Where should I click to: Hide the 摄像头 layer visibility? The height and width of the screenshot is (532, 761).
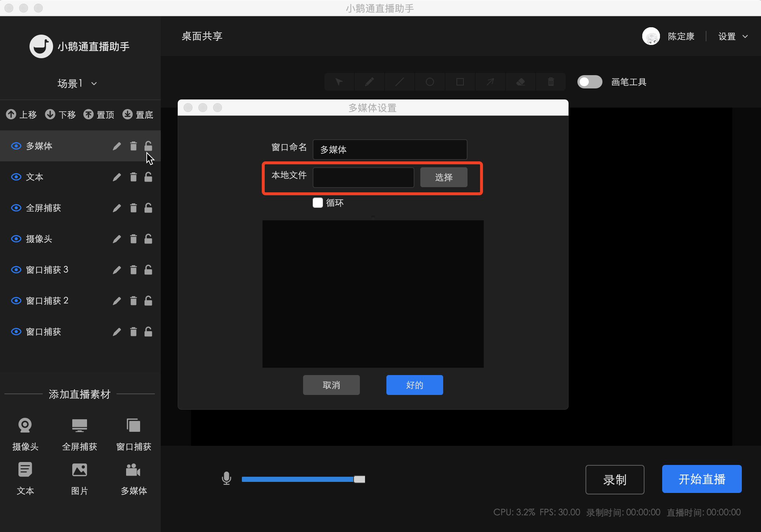point(16,239)
